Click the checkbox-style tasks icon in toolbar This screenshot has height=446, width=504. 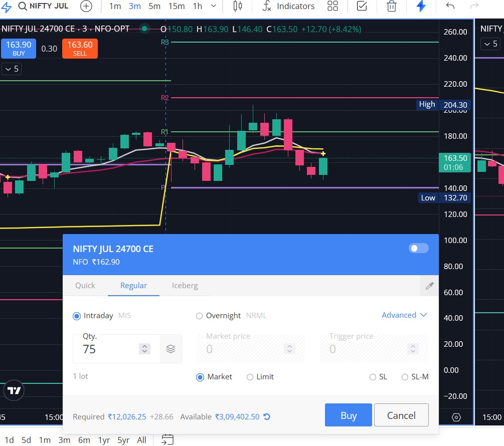362,6
